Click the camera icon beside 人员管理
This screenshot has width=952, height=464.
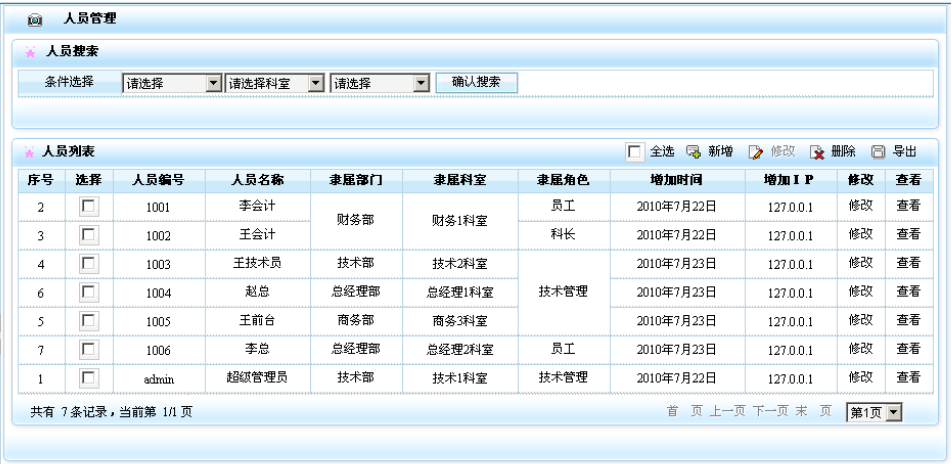coord(35,19)
